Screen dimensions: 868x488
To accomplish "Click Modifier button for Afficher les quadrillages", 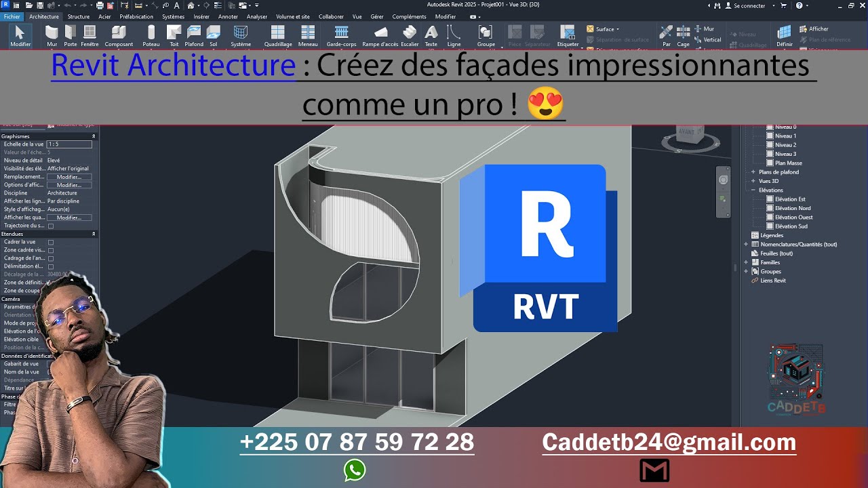I will coord(69,218).
